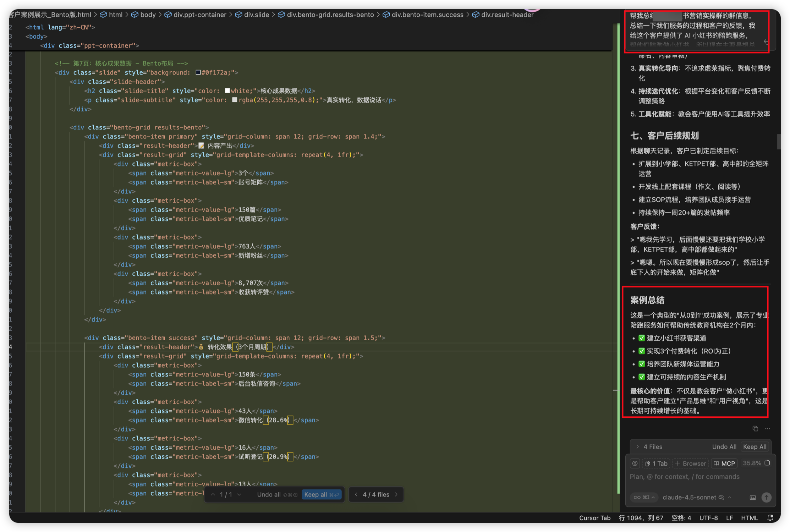Viewport: 790px width, 532px height.
Task: Click the attach image icon
Action: [x=752, y=498]
